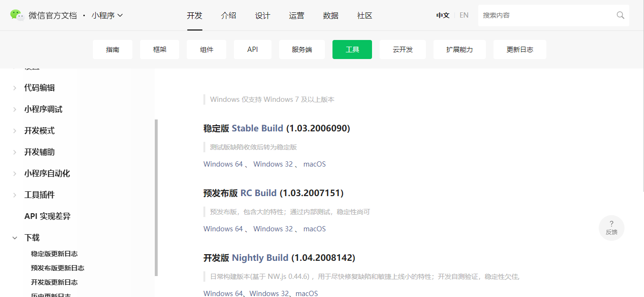The height and width of the screenshot is (297, 644).
Task: Expand the 代码编辑 sidebar section
Action: 15,88
